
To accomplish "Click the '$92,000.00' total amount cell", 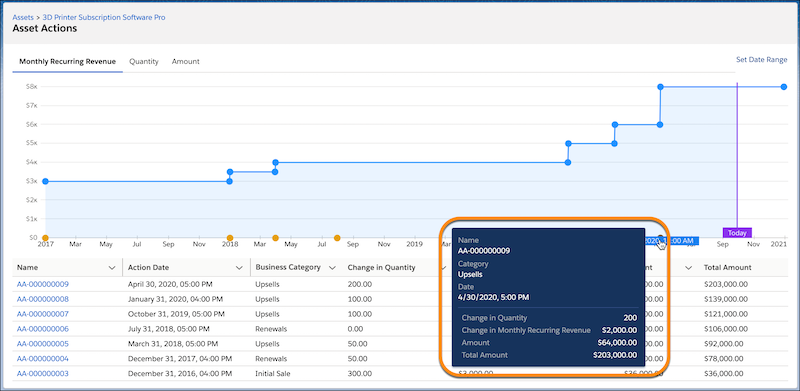I will click(x=723, y=344).
